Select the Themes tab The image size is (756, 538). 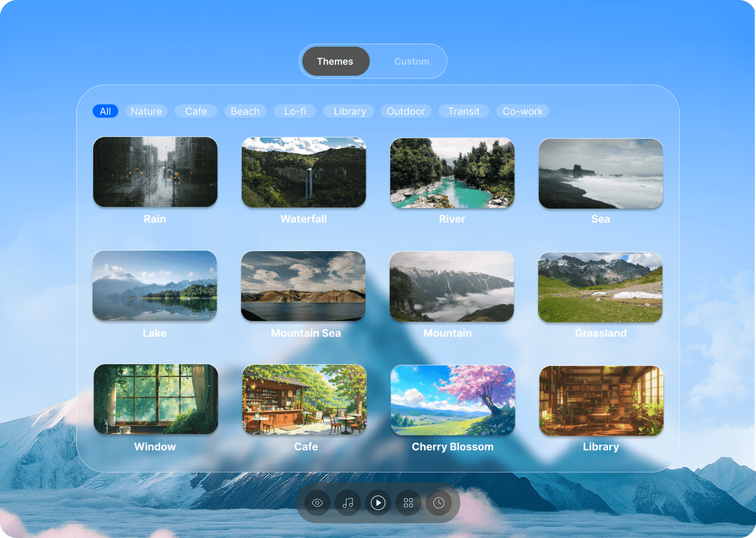point(335,61)
